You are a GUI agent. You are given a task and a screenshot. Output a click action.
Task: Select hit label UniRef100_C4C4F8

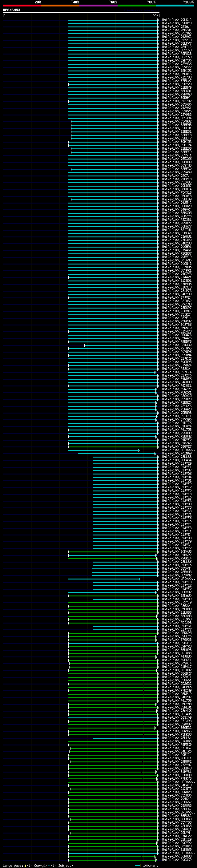tap(177, 785)
